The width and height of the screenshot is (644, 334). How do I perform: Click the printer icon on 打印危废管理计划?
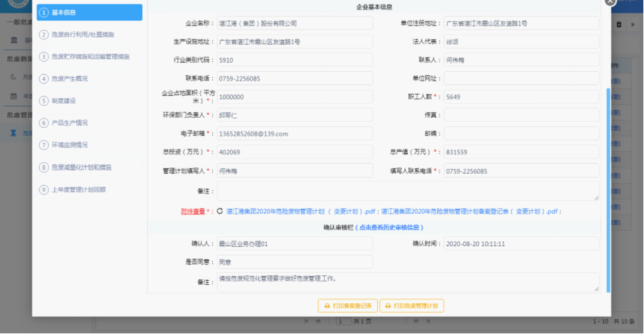(x=388, y=306)
